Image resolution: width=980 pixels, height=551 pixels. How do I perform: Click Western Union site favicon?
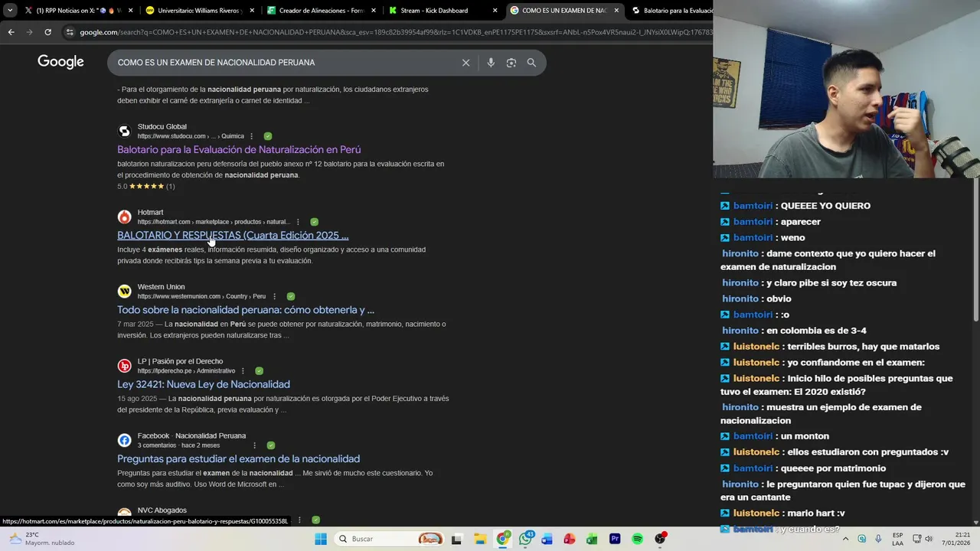tap(124, 292)
